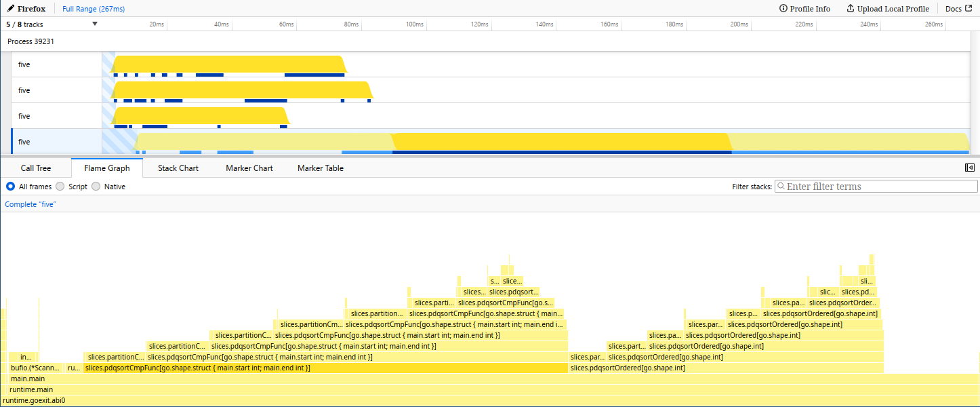Image resolution: width=980 pixels, height=407 pixels.
Task: Open the Docs external link
Action: click(x=958, y=9)
